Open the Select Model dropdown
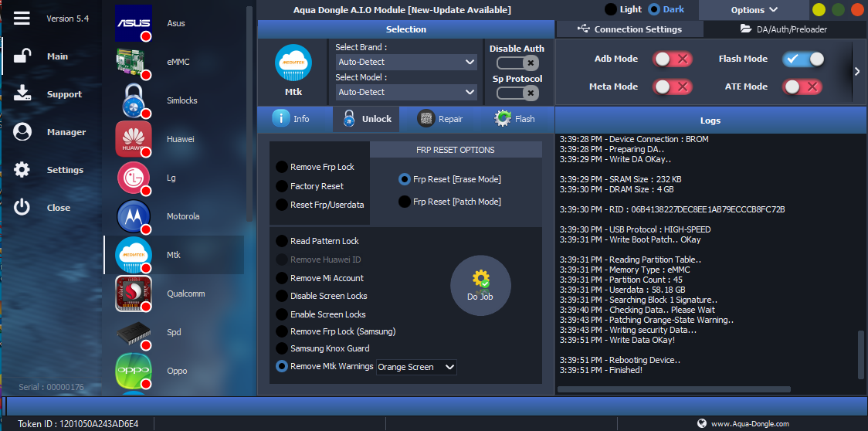Viewport: 868px width, 431px height. [406, 92]
